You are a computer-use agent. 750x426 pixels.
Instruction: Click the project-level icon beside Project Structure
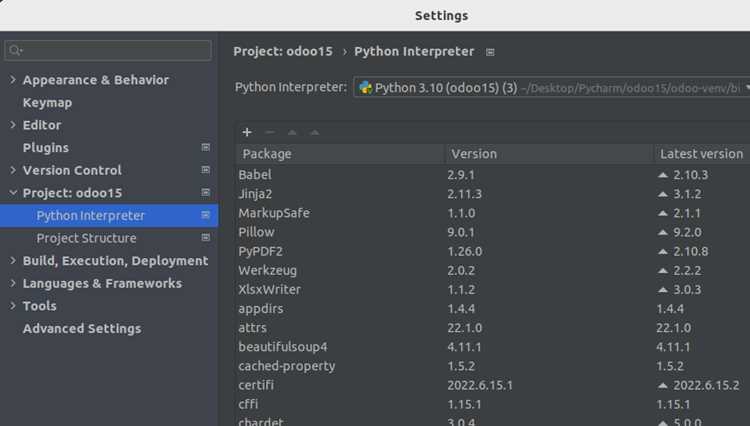coord(206,238)
